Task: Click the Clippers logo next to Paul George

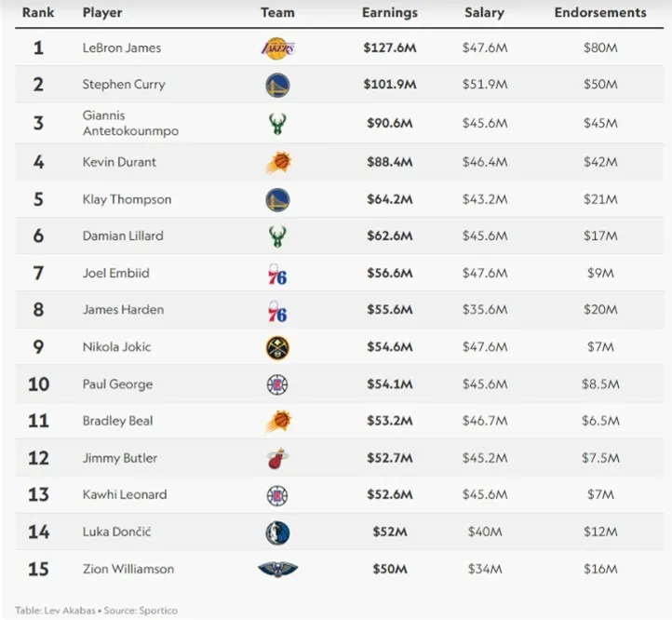Action: [x=277, y=384]
